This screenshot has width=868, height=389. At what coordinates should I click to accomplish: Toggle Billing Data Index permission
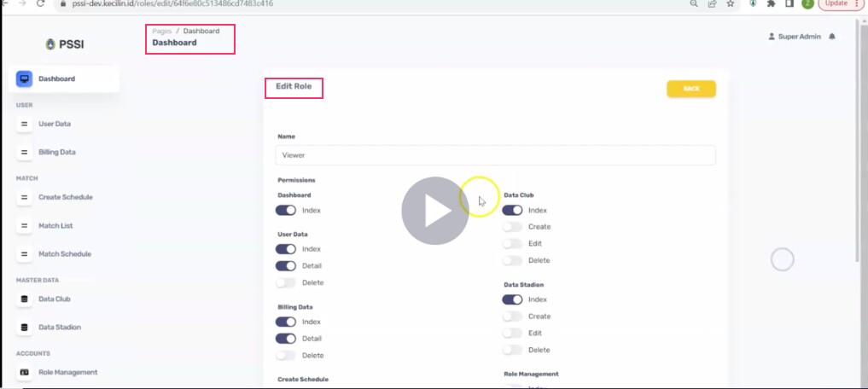(x=286, y=322)
